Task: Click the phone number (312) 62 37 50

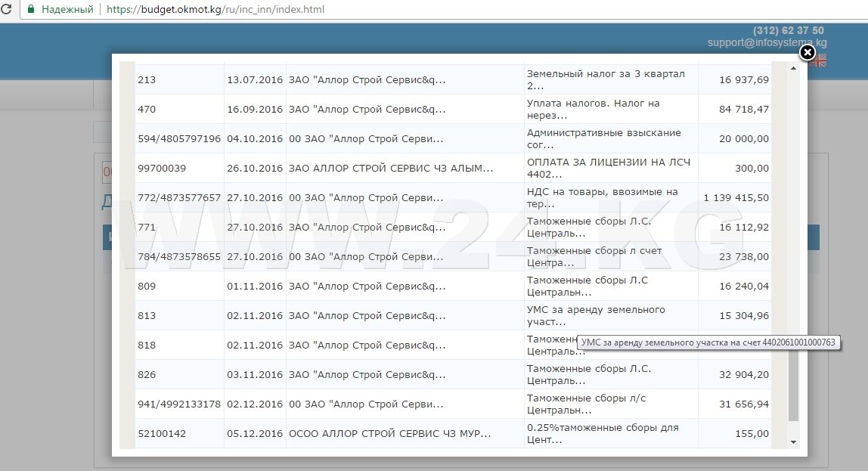Action: [788, 30]
